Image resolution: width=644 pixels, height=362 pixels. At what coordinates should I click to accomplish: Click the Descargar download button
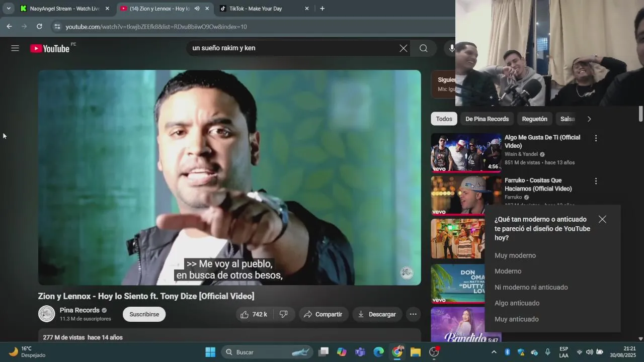pyautogui.click(x=377, y=314)
